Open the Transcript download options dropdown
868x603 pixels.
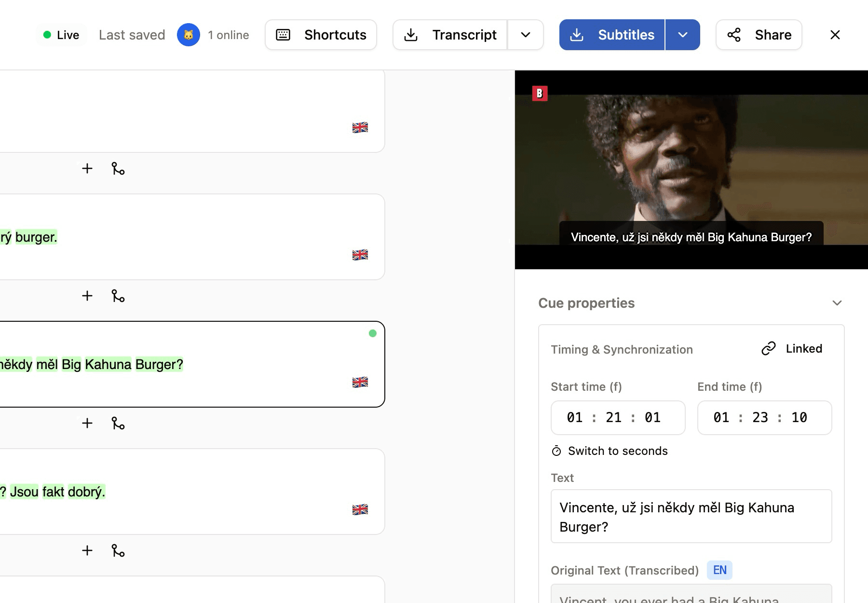point(526,35)
